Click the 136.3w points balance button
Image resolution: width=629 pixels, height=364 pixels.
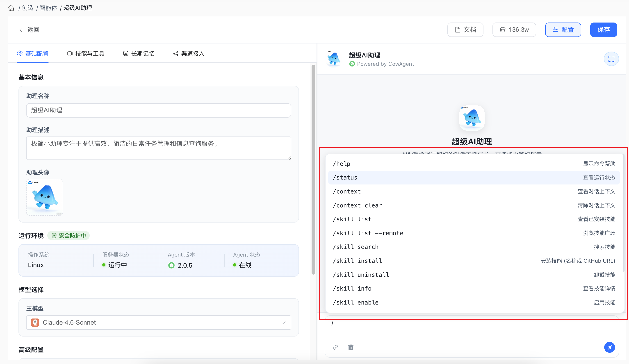click(x=514, y=30)
